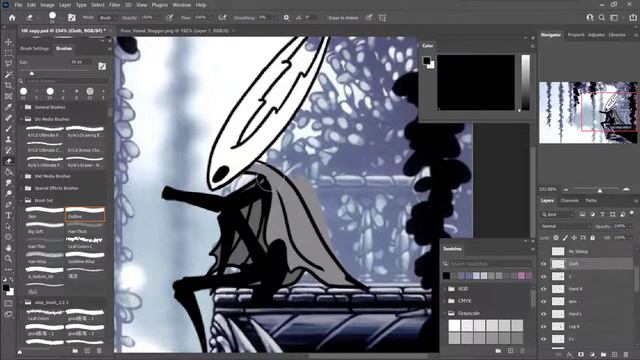Hide the Hand L layer
Image resolution: width=640 pixels, height=360 pixels.
(x=544, y=314)
